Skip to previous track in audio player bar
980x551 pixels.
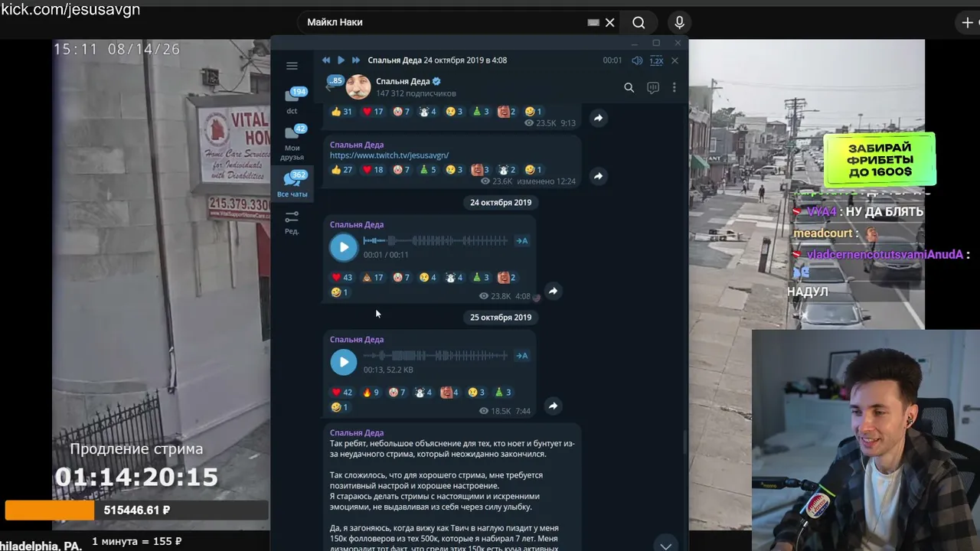pos(326,60)
